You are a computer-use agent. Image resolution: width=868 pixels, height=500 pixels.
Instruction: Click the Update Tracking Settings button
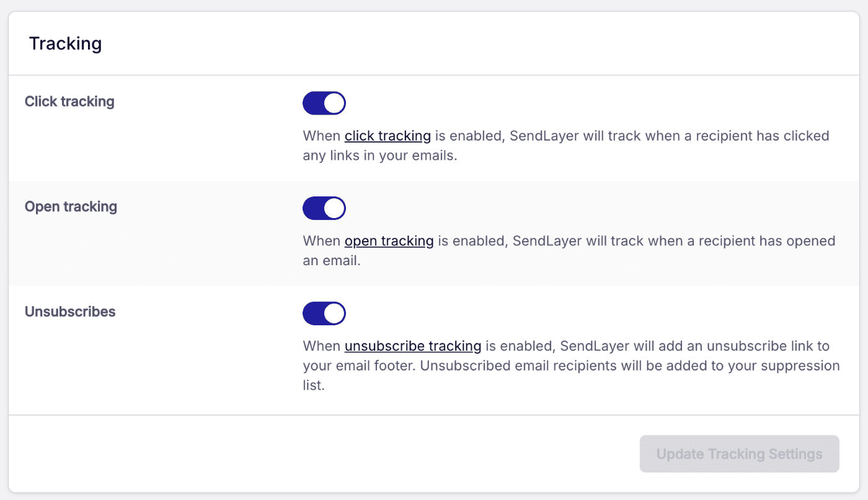point(739,454)
